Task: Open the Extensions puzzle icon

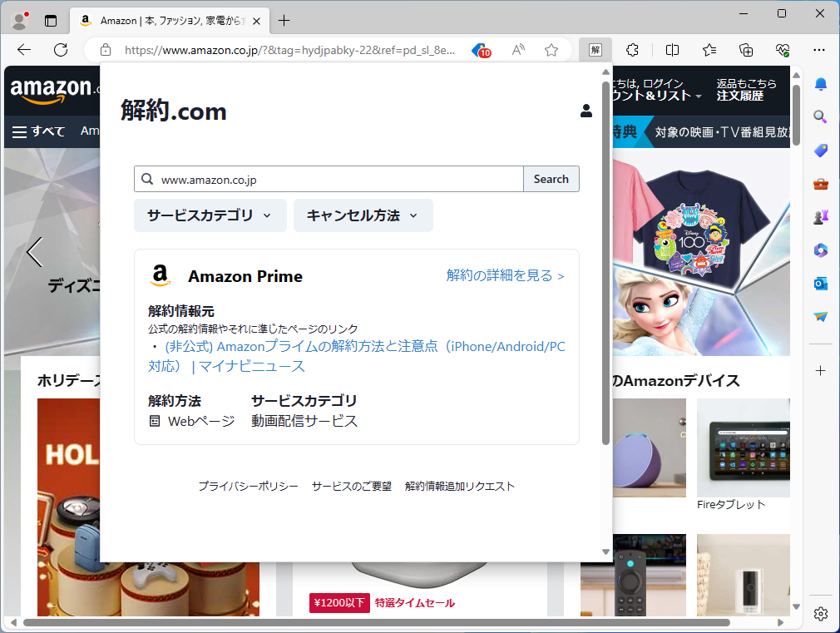Action: (x=632, y=50)
